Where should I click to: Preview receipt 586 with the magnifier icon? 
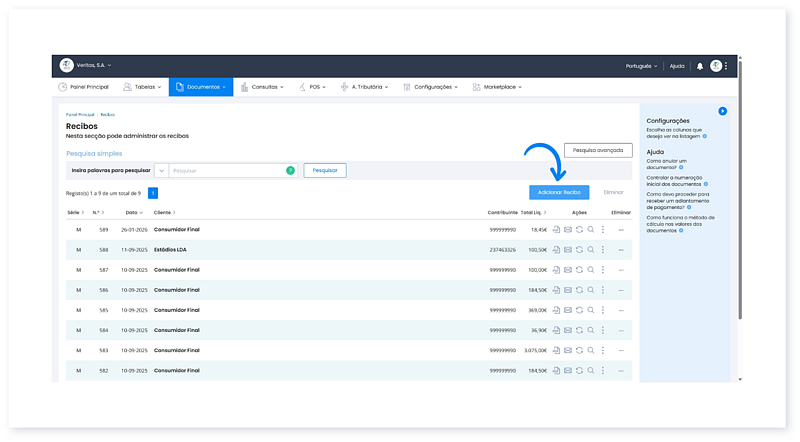pos(591,290)
